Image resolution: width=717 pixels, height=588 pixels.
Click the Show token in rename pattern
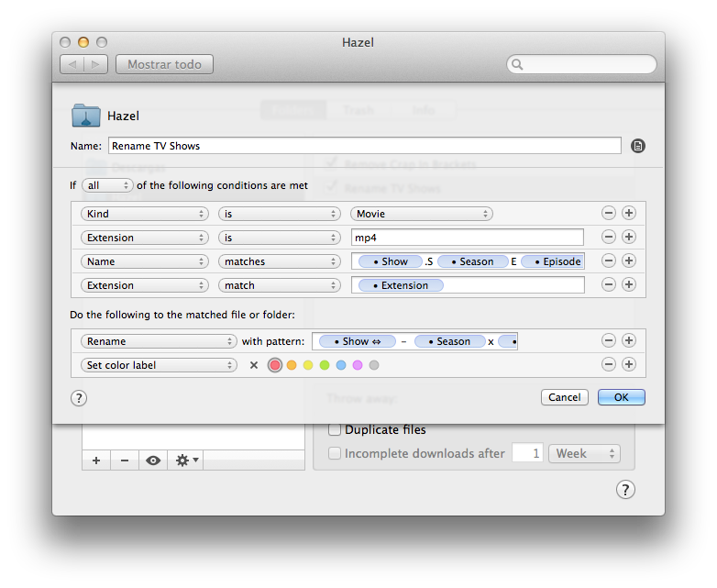pos(358,341)
